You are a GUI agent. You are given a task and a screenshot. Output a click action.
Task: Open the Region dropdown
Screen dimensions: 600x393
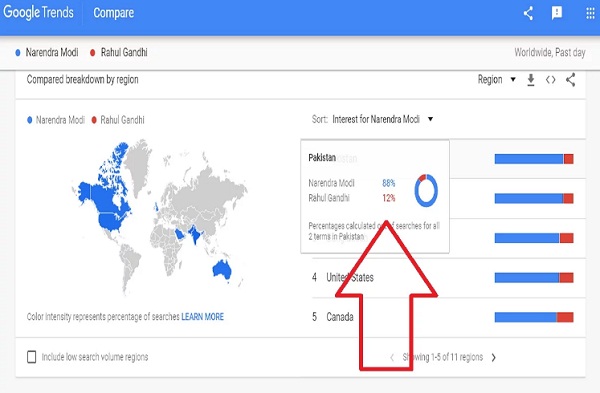[x=496, y=80]
